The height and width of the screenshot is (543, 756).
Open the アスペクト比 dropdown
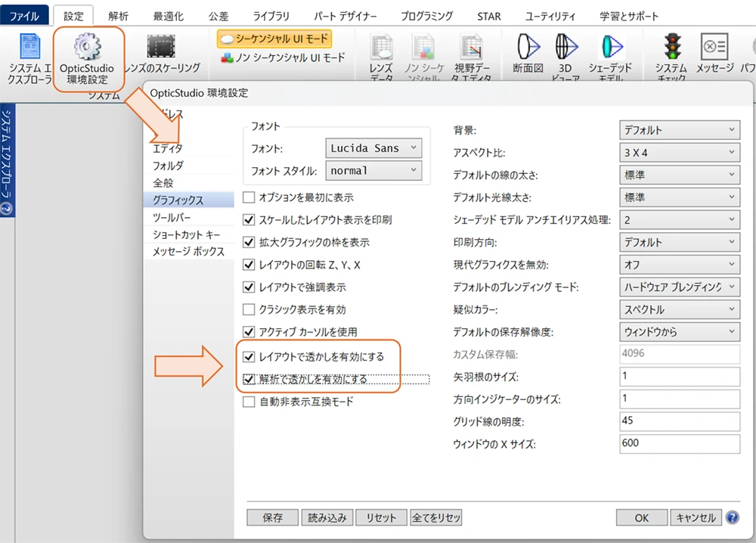click(680, 152)
